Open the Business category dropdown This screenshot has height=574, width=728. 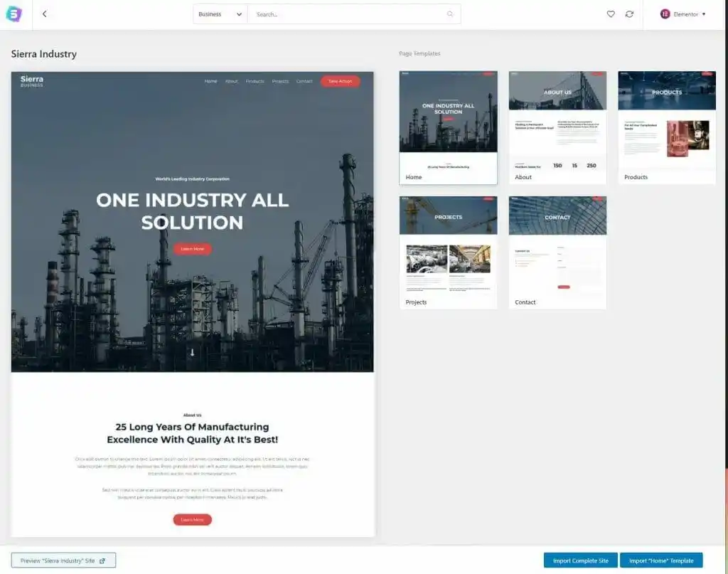pos(220,14)
